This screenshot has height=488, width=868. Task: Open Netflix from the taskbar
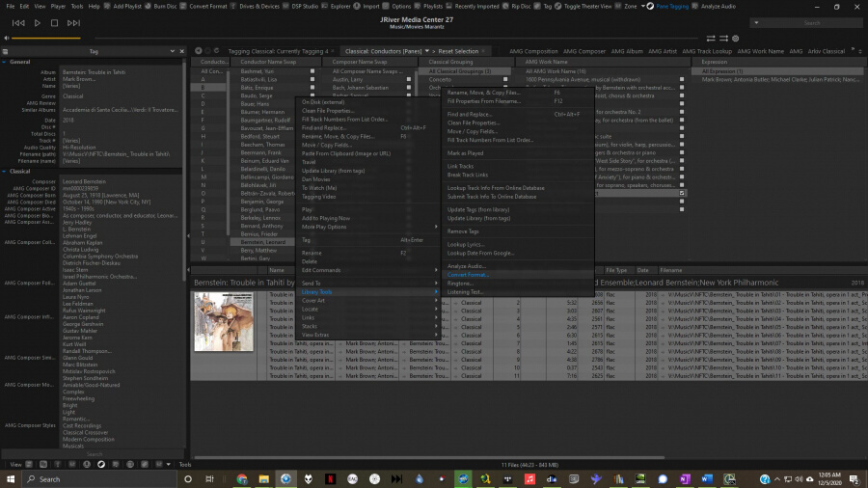coord(331,479)
